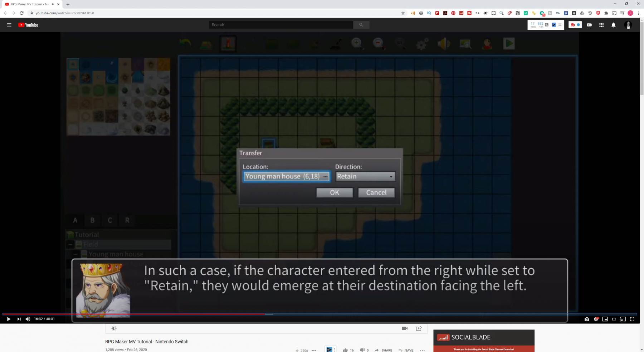Click the character generator icon
Screen dimensions: 644x352
click(x=487, y=44)
